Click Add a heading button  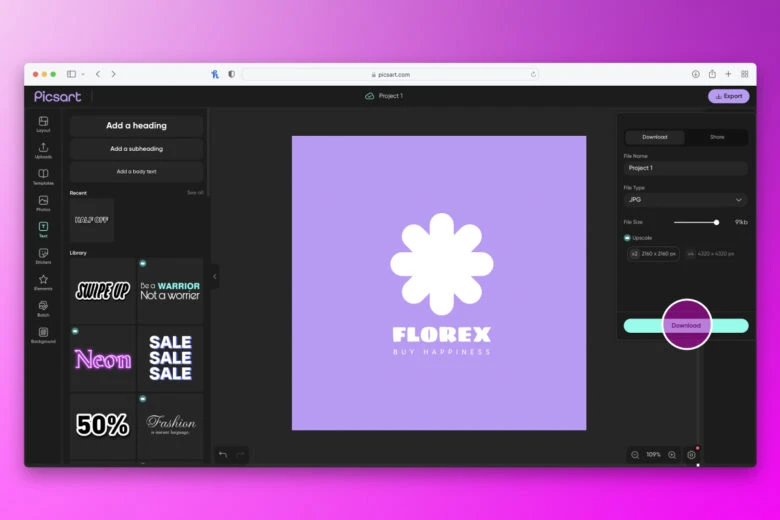pyautogui.click(x=136, y=126)
